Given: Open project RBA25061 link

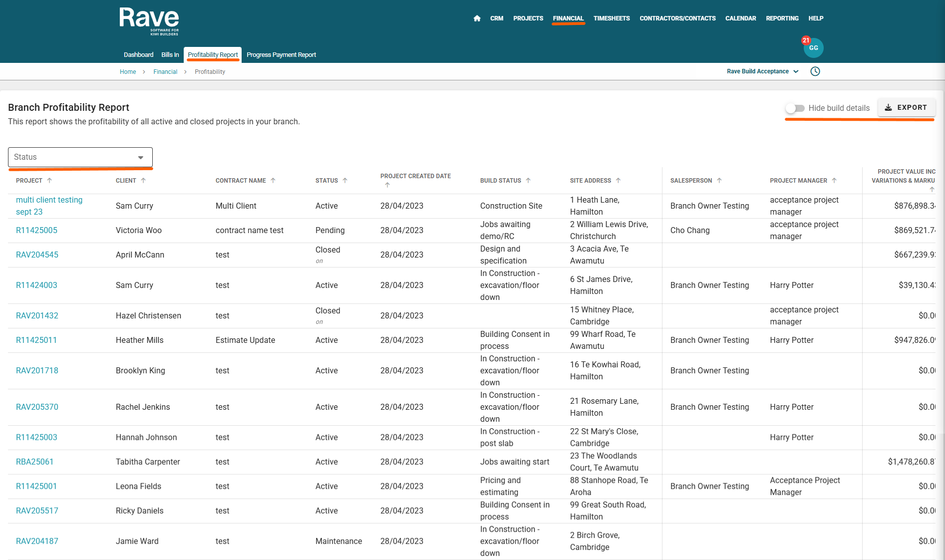Looking at the screenshot, I should tap(34, 462).
